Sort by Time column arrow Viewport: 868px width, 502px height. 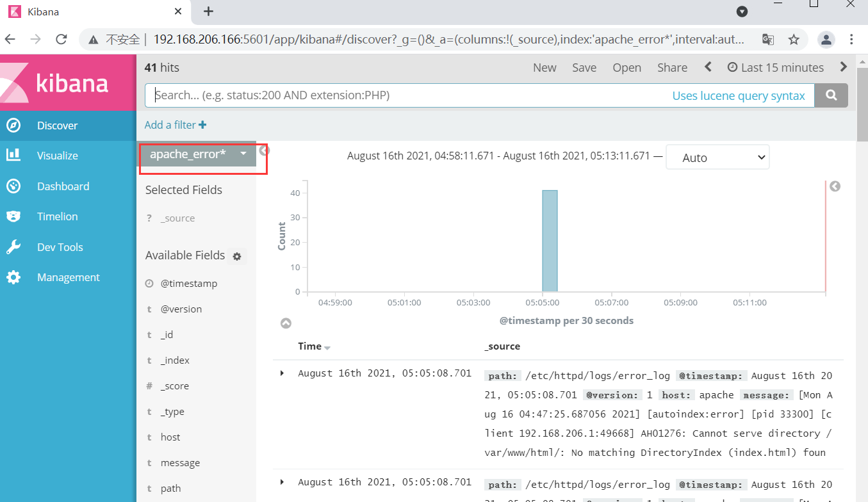(327, 348)
